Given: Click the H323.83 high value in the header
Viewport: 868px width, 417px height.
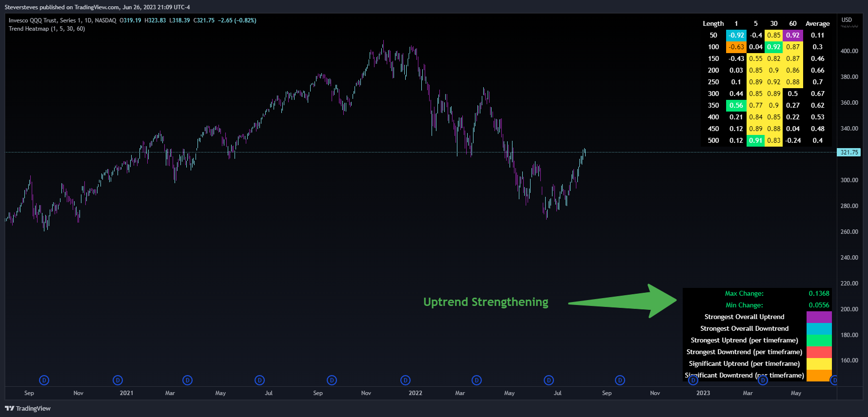Looking at the screenshot, I should pyautogui.click(x=155, y=20).
